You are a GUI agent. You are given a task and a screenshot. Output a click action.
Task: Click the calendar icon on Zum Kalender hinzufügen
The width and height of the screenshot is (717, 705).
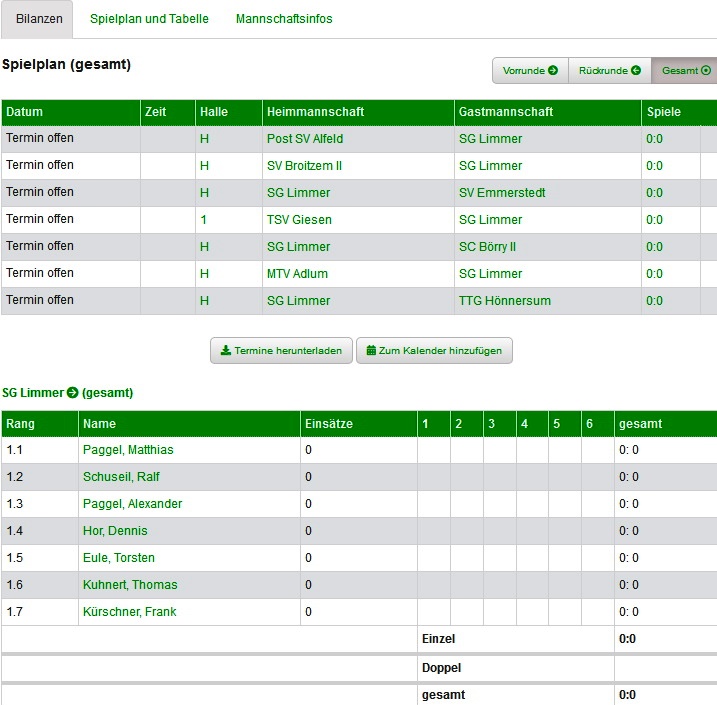coord(371,350)
